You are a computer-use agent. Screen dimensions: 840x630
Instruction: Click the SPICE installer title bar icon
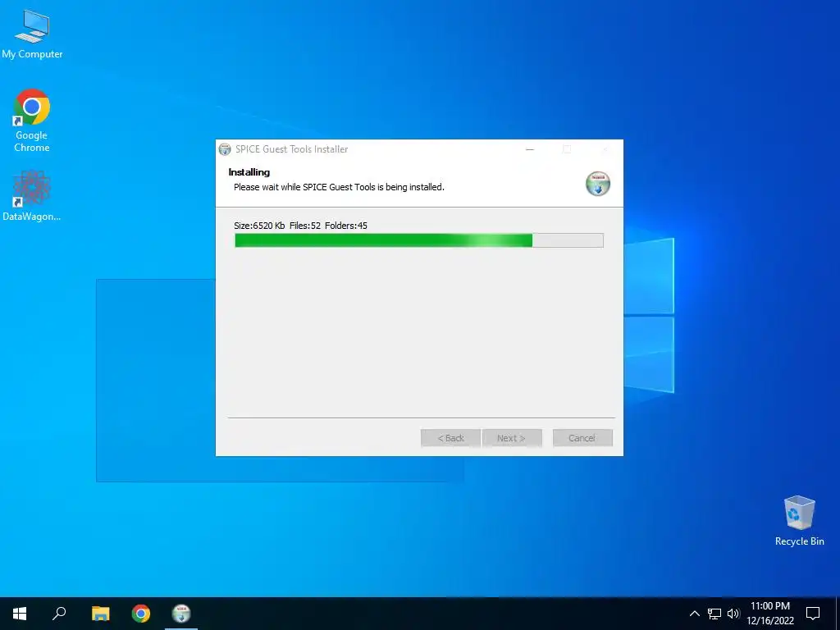[225, 149]
